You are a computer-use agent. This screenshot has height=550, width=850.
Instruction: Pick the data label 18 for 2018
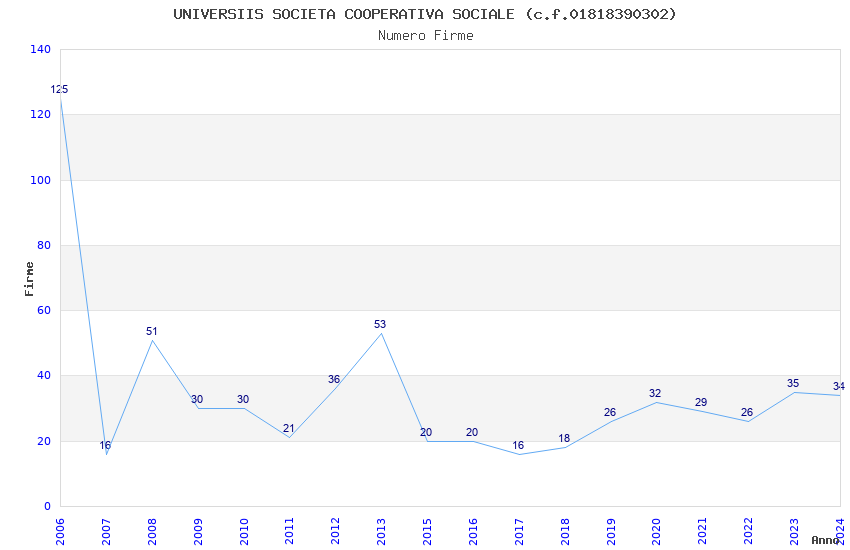564,438
